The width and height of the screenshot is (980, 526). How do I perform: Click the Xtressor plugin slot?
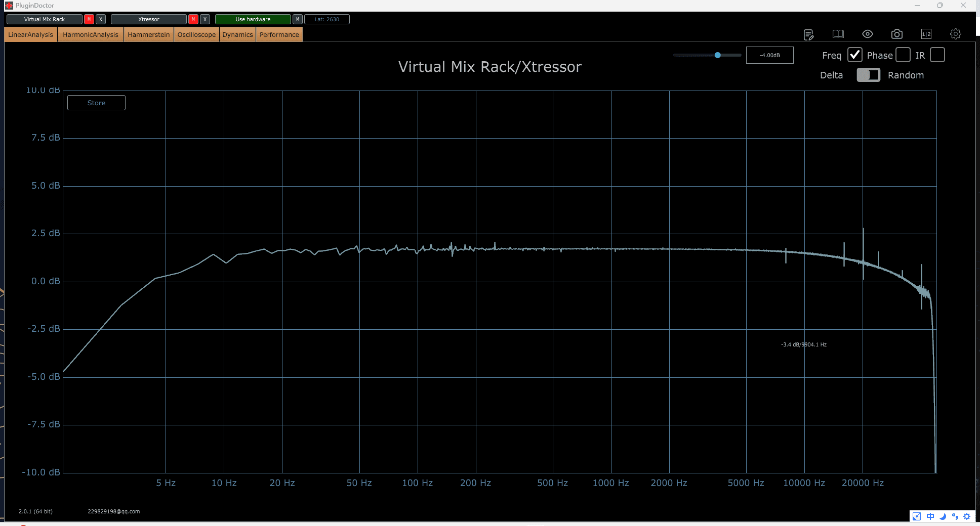coord(149,19)
